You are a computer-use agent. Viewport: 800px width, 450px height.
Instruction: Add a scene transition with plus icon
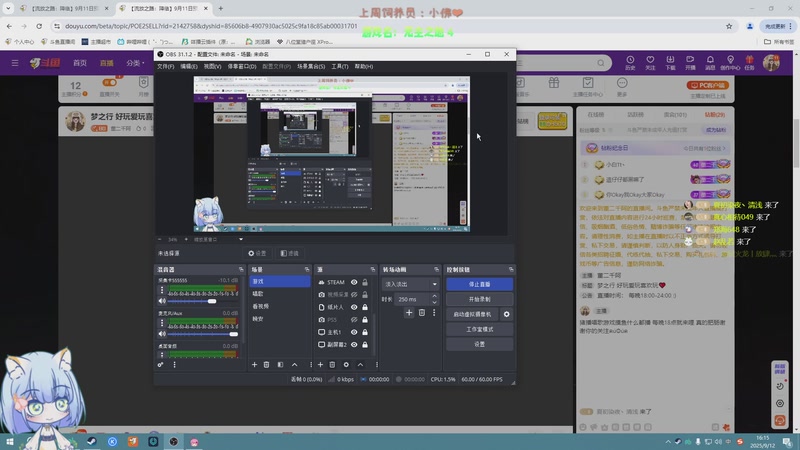pyautogui.click(x=409, y=312)
